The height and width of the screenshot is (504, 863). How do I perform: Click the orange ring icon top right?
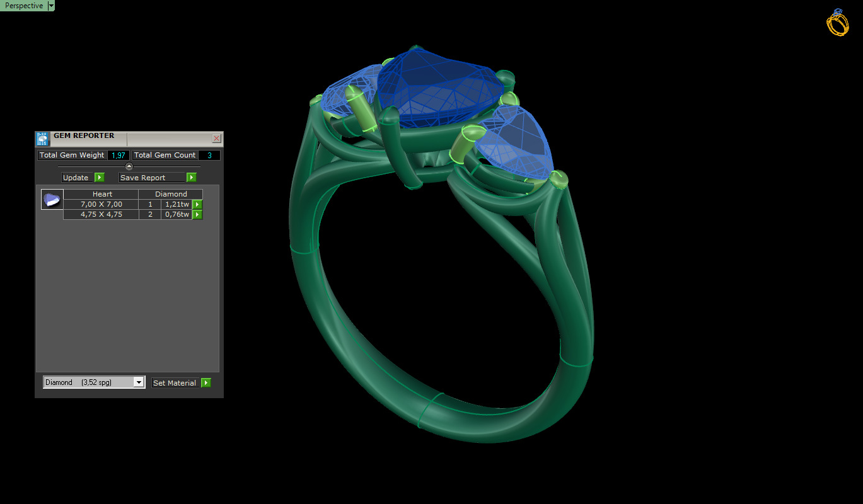tap(838, 22)
